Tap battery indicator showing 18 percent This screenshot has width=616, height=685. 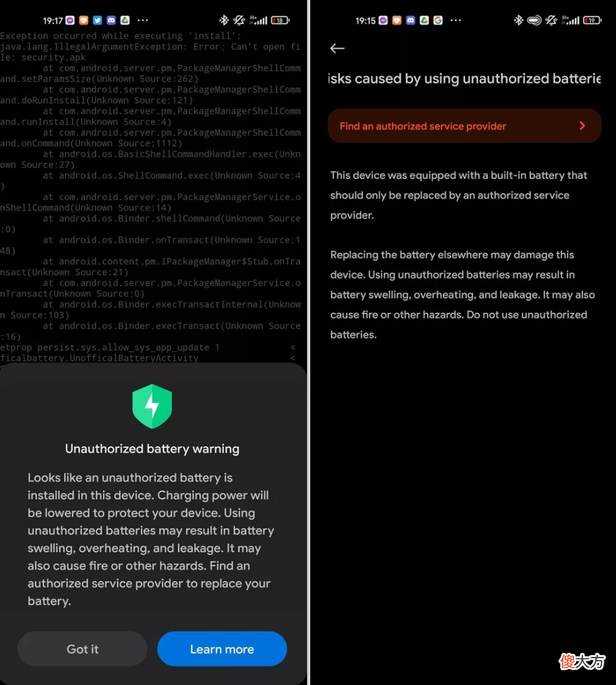(280, 20)
